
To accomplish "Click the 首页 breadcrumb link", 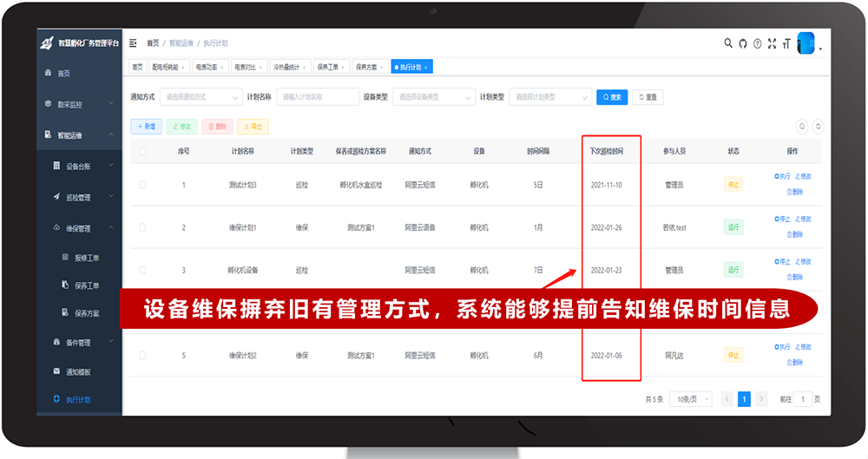I will (153, 43).
